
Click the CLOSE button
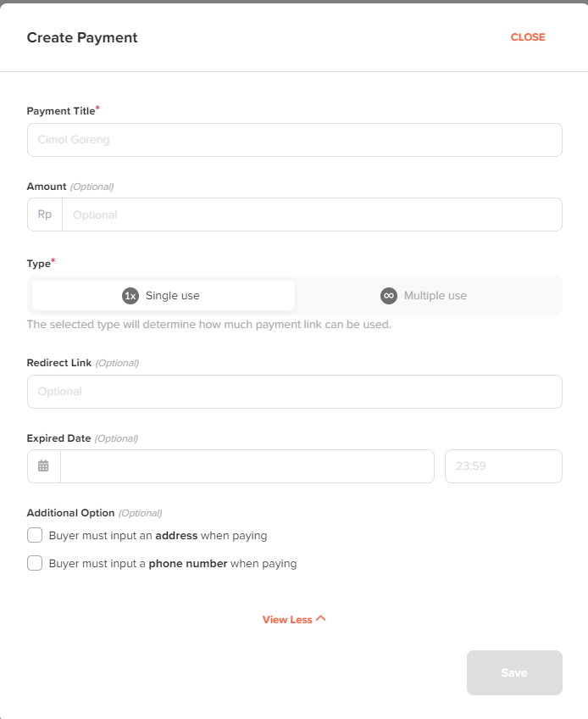[x=527, y=37]
